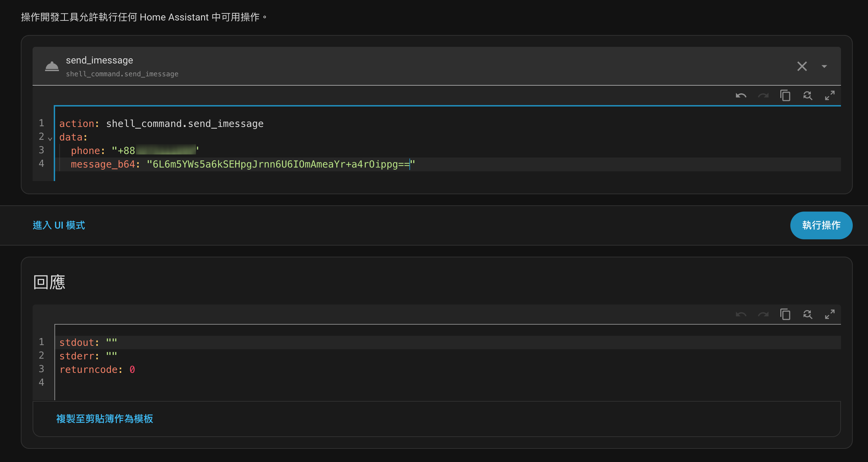Open find and replace in action editor
Viewport: 868px width, 462px height.
[807, 95]
